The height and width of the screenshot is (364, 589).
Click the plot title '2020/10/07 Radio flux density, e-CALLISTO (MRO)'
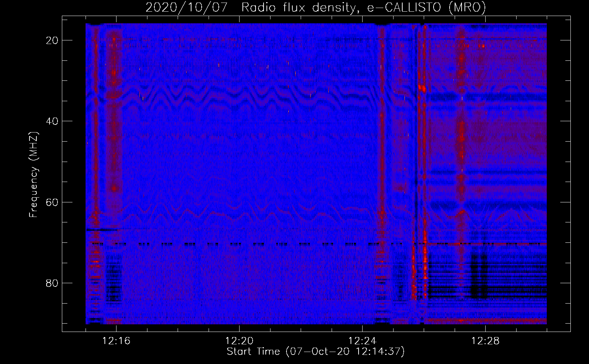(316, 7)
